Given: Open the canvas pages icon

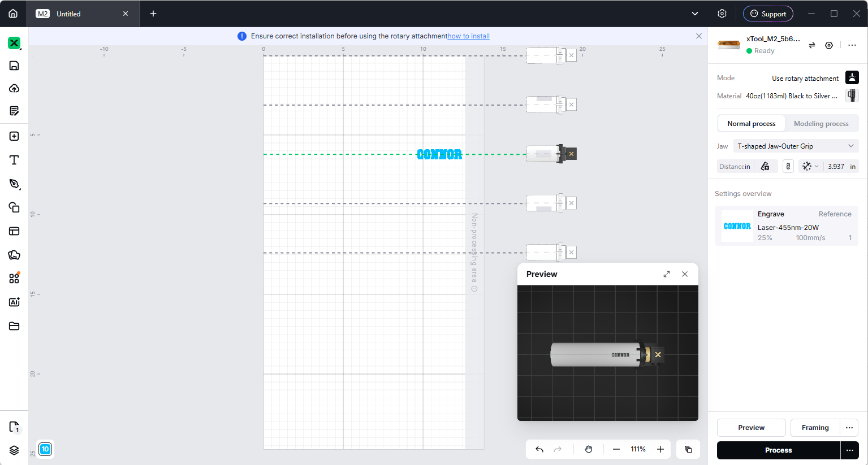Looking at the screenshot, I should pos(14,427).
